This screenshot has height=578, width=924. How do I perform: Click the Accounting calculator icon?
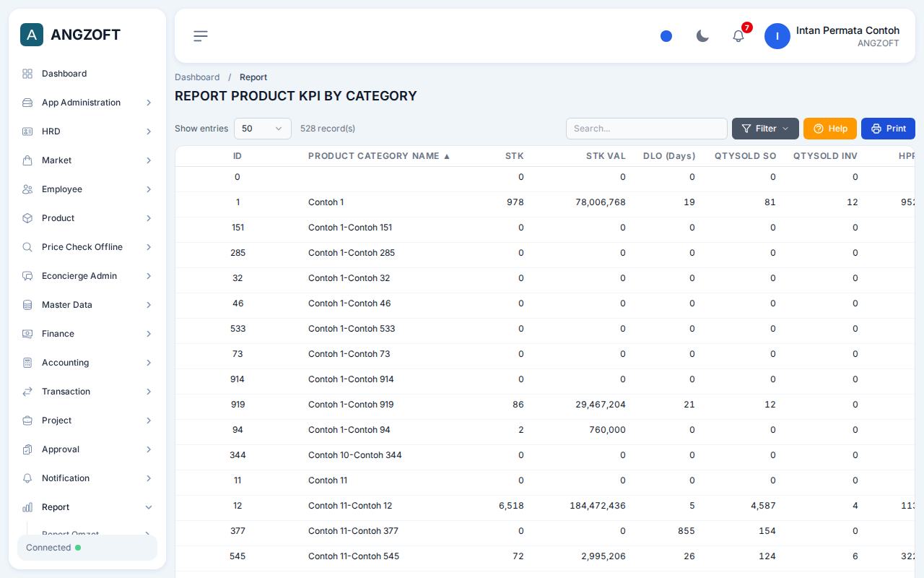click(x=27, y=363)
